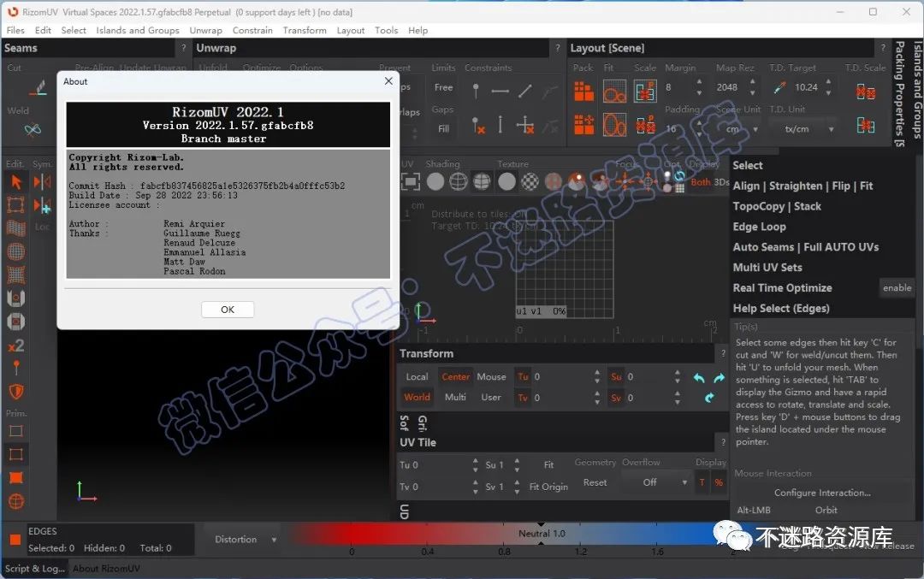924x579 pixels.
Task: Toggle Local transform mode
Action: (417, 377)
